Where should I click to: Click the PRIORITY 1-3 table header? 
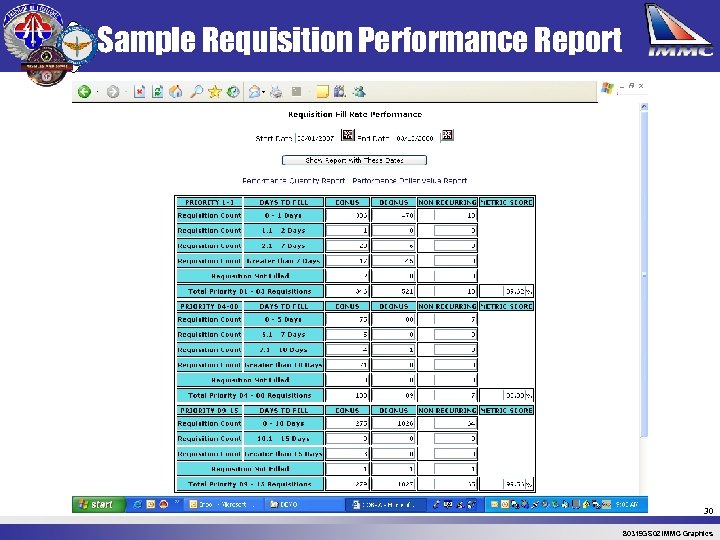209,202
